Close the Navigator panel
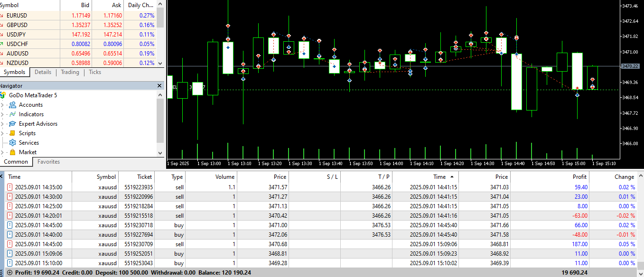The width and height of the screenshot is (644, 277). click(160, 86)
